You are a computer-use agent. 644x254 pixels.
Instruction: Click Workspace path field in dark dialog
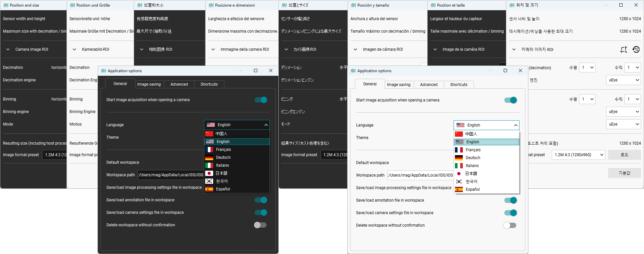coord(171,175)
